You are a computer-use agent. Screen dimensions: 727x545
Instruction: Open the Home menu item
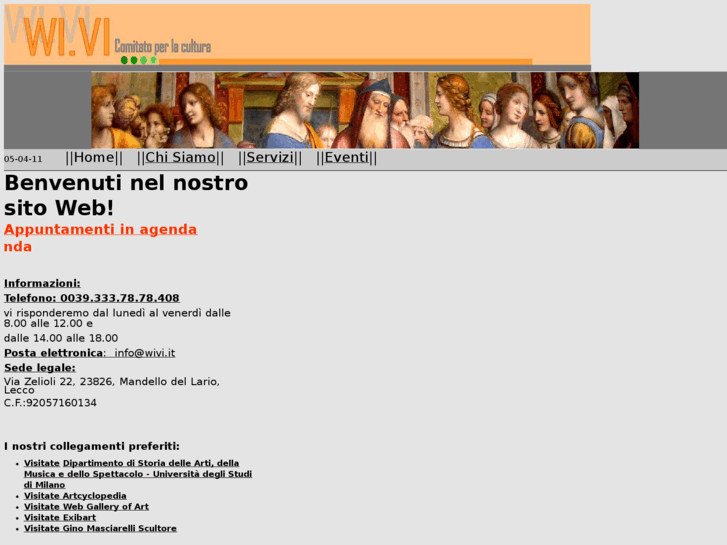pos(94,158)
